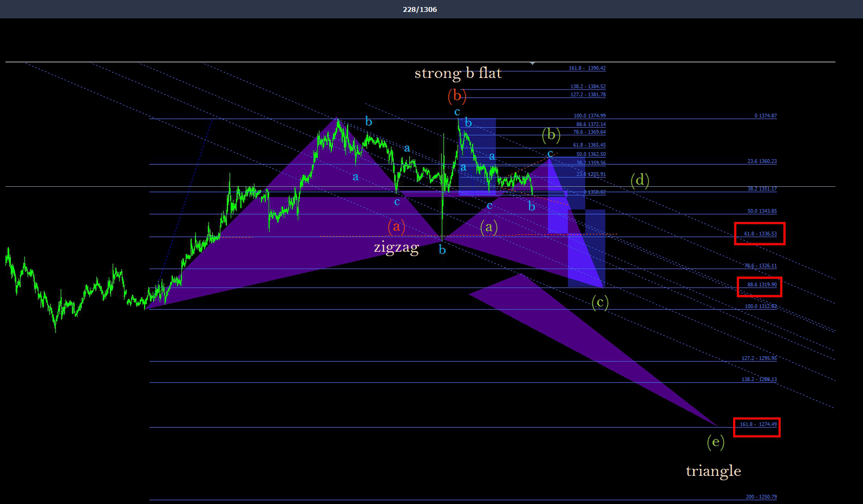Click the 0 1374.87 level label
The height and width of the screenshot is (504, 863).
[x=766, y=116]
